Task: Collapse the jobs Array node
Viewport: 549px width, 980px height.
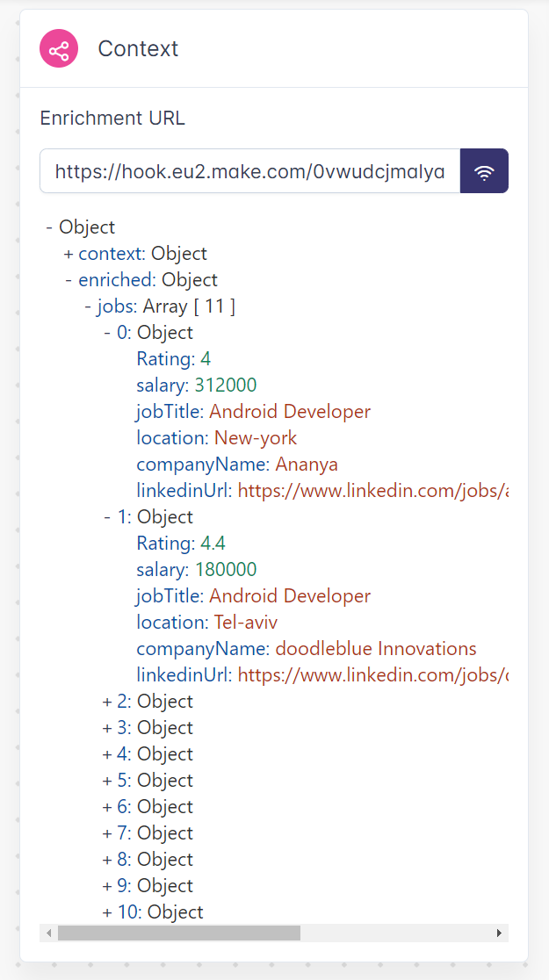Action: tap(89, 306)
